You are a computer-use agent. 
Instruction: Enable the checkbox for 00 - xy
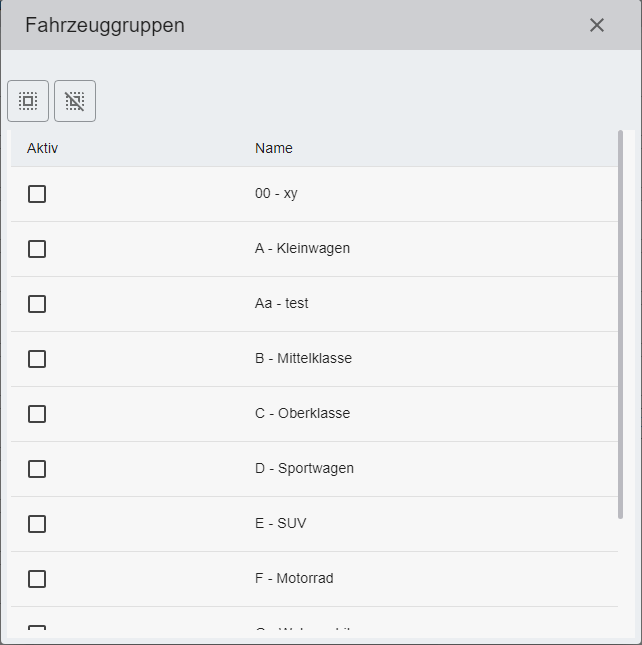[x=37, y=194]
